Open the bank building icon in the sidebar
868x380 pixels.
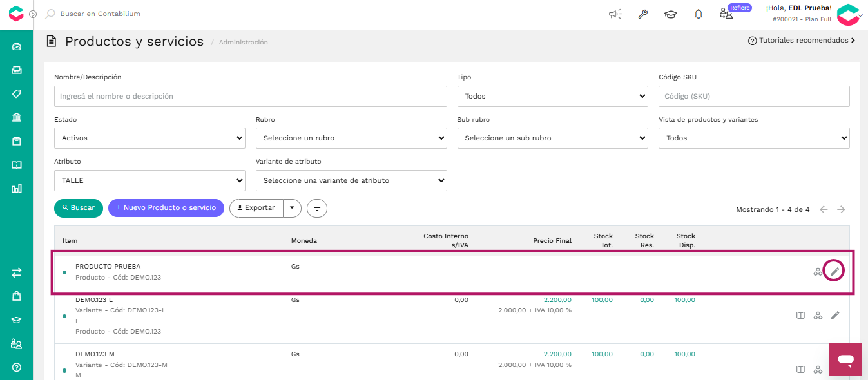[17, 117]
